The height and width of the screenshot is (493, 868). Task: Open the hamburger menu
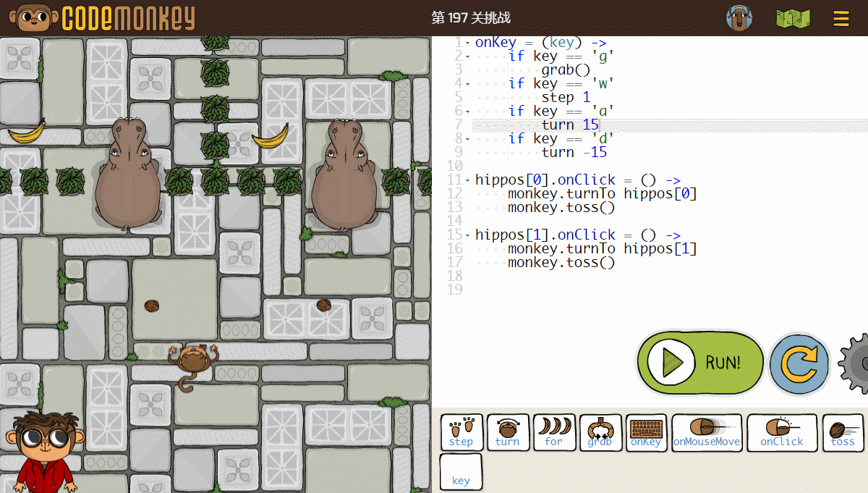[841, 18]
